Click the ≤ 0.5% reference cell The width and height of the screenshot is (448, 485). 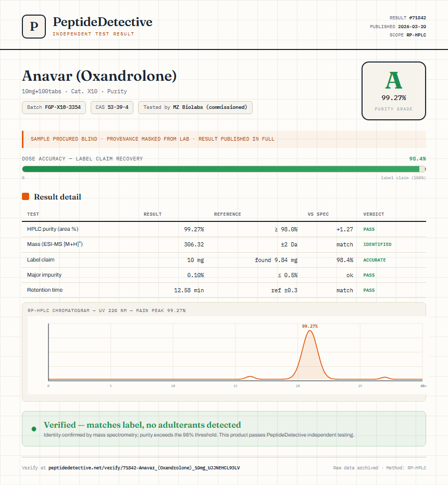[x=288, y=275]
